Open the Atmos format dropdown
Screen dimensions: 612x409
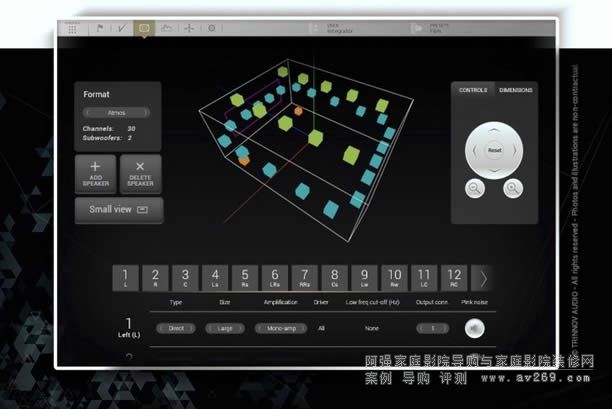[x=117, y=113]
